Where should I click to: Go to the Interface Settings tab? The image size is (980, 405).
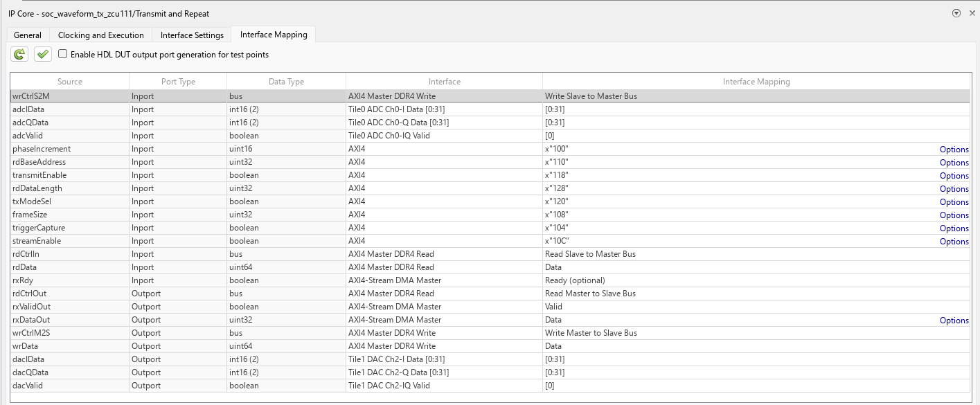[x=192, y=35]
